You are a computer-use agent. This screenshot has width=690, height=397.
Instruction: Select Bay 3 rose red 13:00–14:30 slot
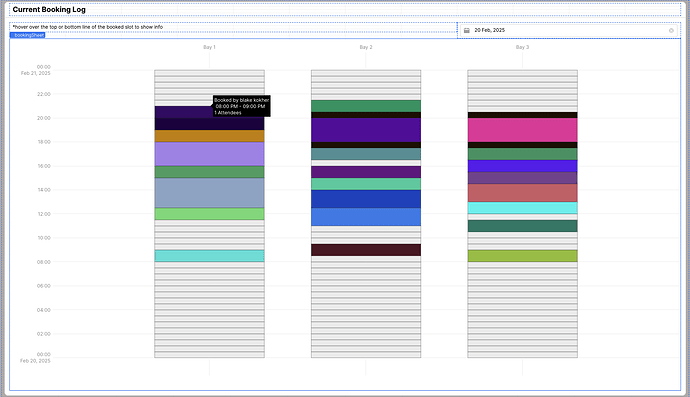coord(522,193)
